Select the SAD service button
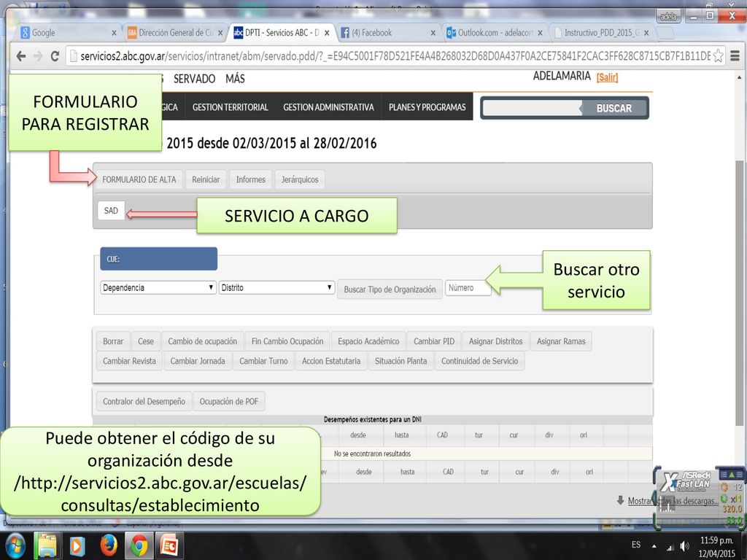This screenshot has height=560, width=747. coord(111,211)
